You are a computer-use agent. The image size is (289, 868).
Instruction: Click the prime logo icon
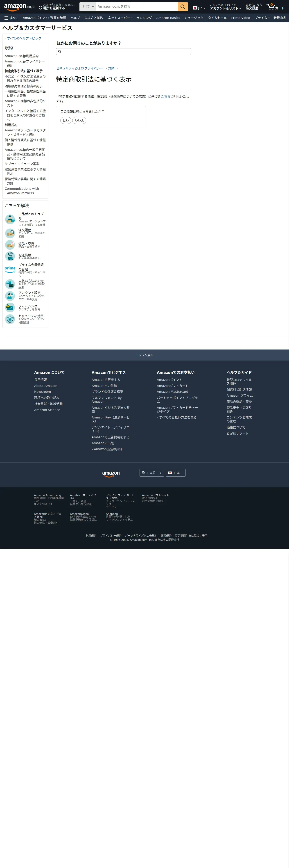10,270
